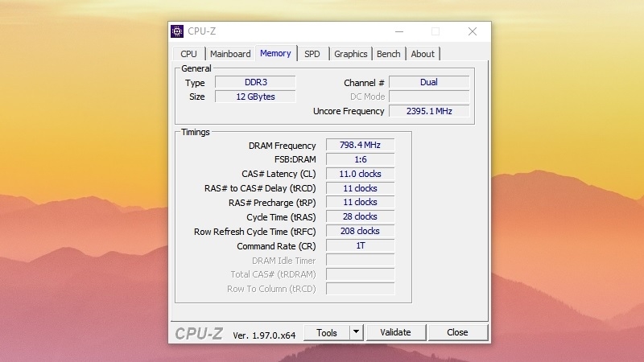Open the Bench tab
The image size is (644, 362).
pyautogui.click(x=389, y=54)
